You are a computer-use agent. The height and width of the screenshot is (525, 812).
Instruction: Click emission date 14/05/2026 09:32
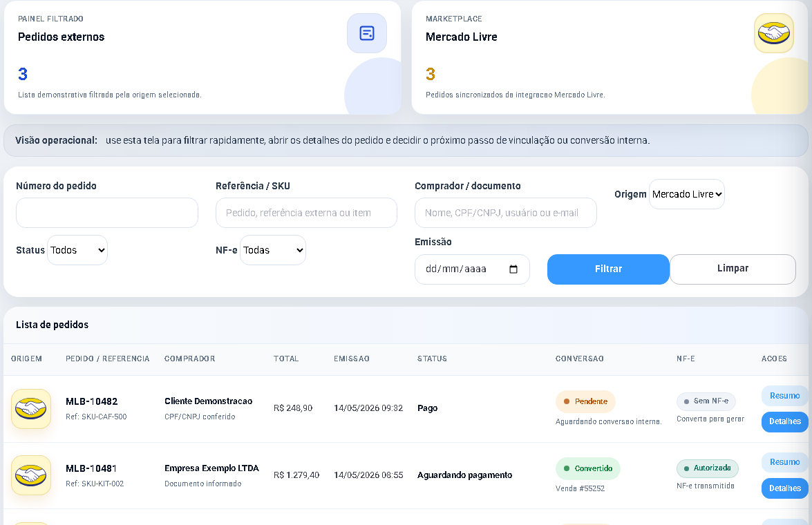(x=368, y=408)
